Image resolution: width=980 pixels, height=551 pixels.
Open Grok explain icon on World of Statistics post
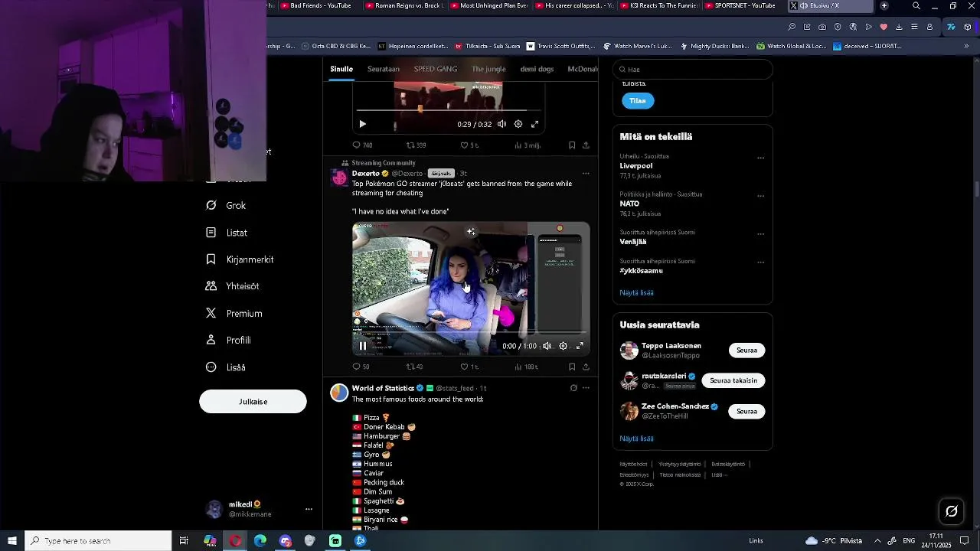point(573,388)
